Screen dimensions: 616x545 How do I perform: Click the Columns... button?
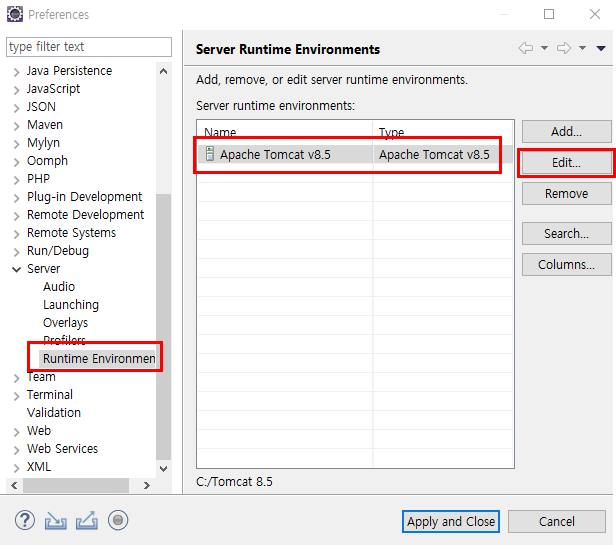[x=566, y=265]
